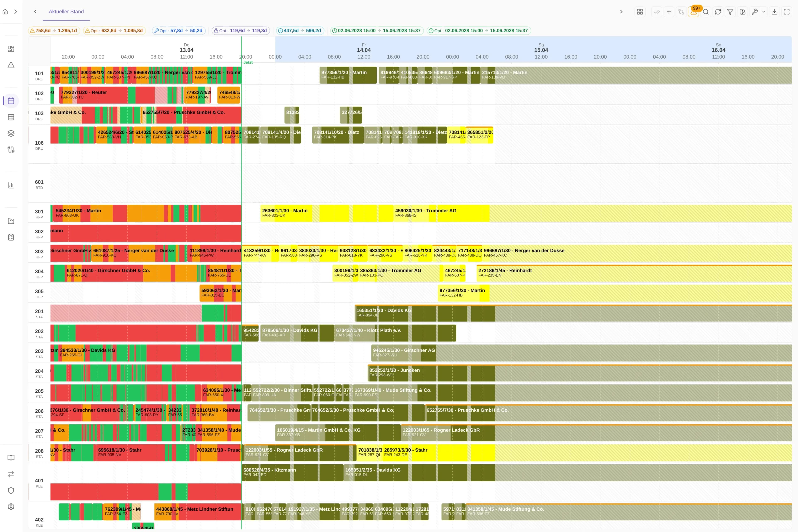Click the So 16.04 date header
Image resolution: width=798 pixels, height=532 pixels.
tap(718, 48)
